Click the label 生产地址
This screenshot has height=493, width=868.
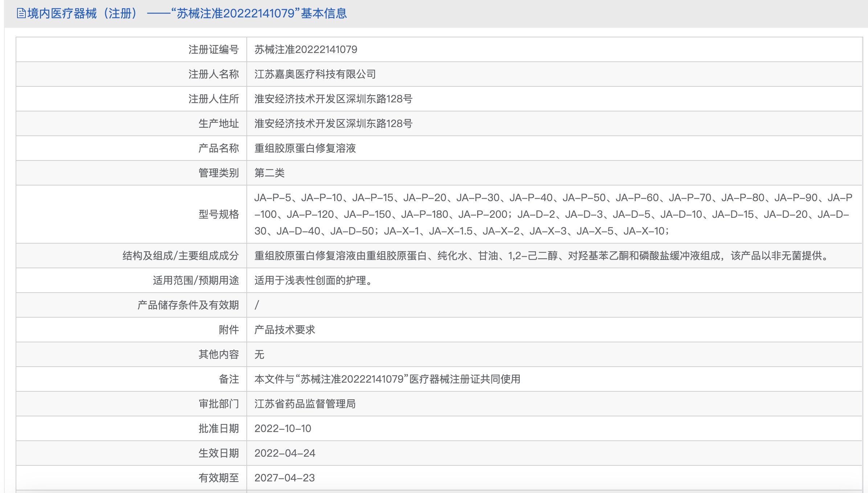pyautogui.click(x=218, y=123)
